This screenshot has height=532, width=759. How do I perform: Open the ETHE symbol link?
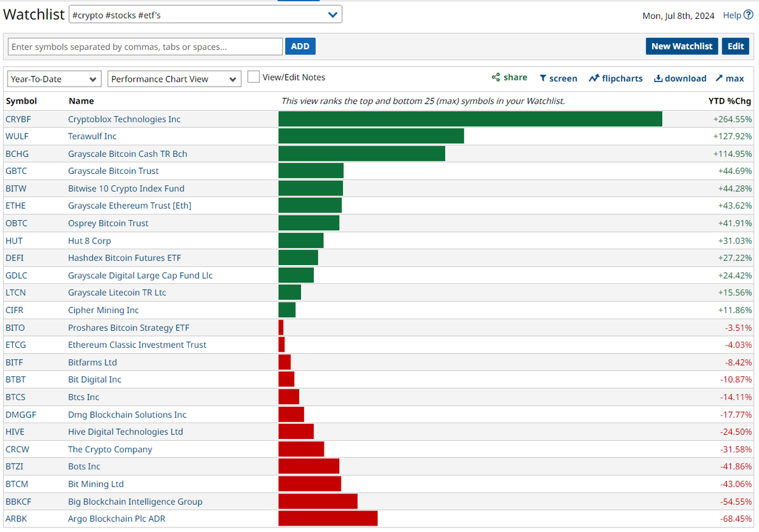pyautogui.click(x=15, y=206)
